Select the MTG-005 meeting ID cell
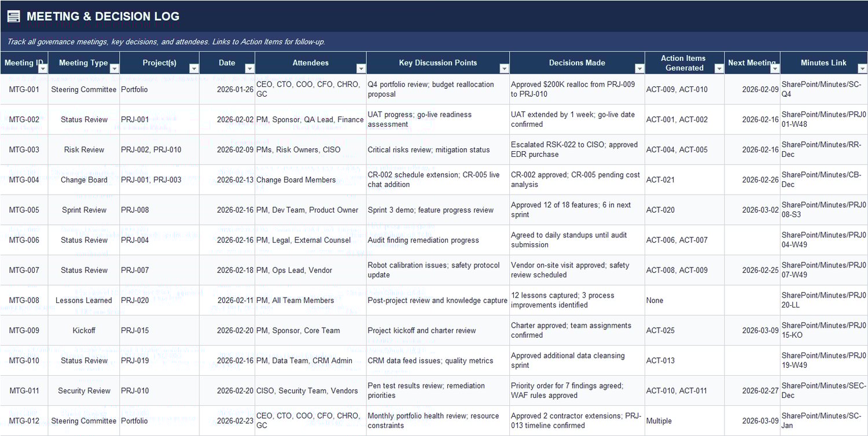The height and width of the screenshot is (436, 868). [24, 210]
